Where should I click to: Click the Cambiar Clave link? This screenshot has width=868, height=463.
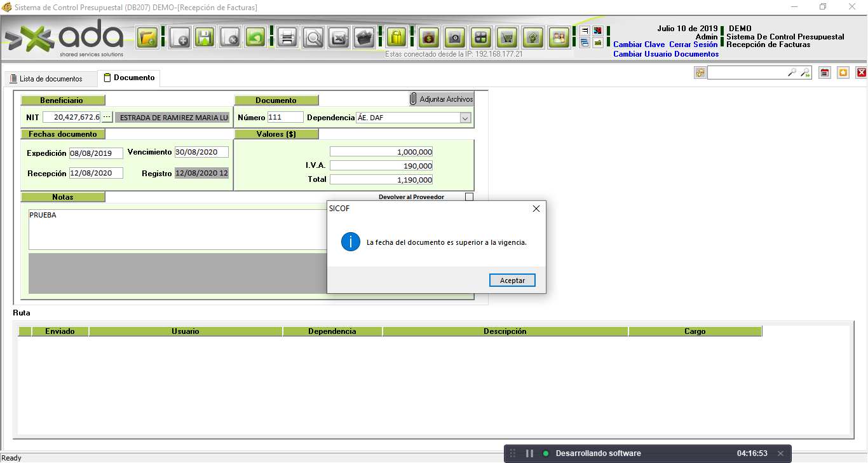639,45
